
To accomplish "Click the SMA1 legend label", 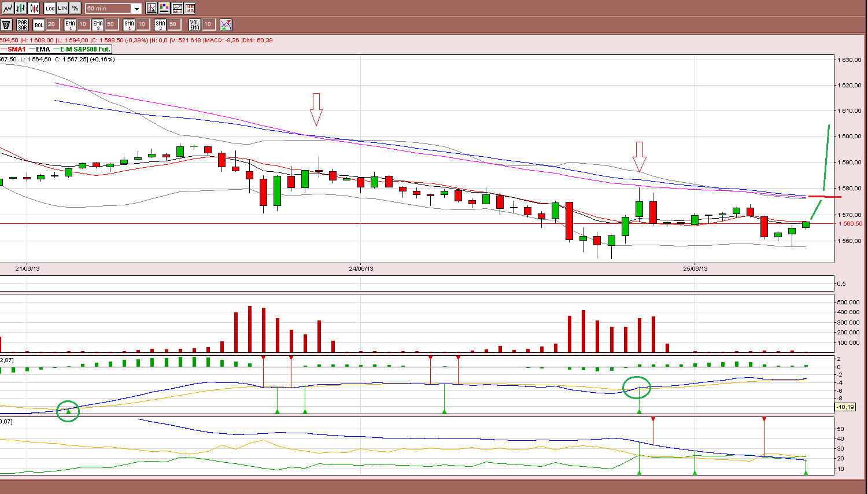I will tap(16, 49).
